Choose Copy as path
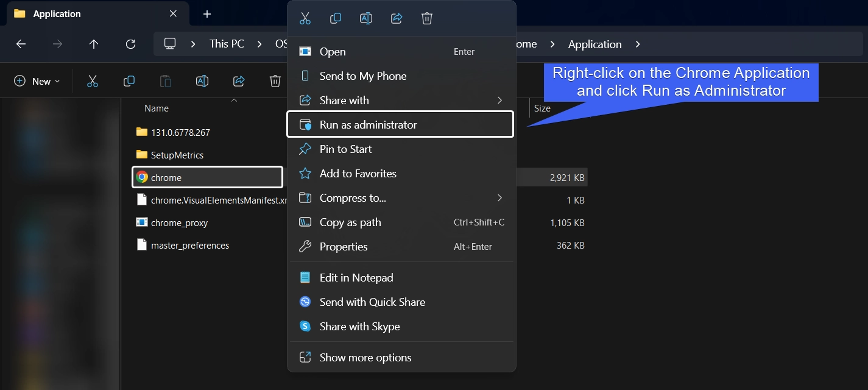Image resolution: width=868 pixels, height=390 pixels. tap(401, 222)
